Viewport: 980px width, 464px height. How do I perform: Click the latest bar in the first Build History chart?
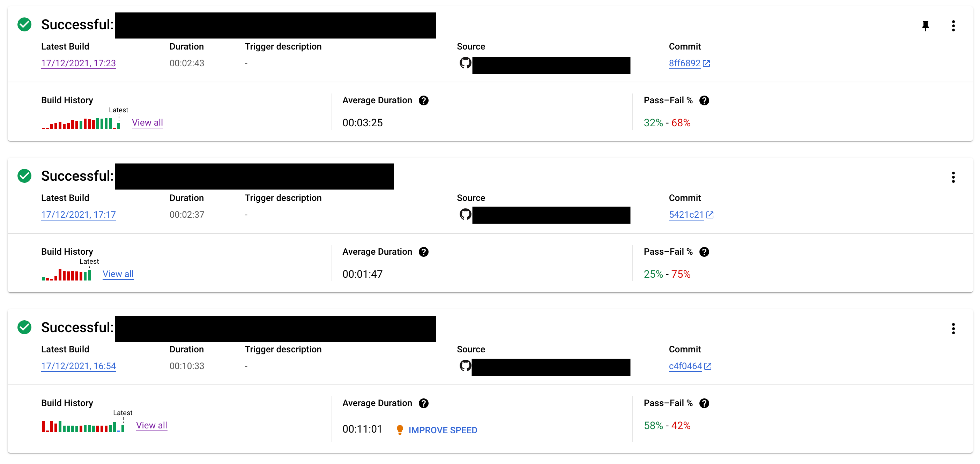click(119, 126)
